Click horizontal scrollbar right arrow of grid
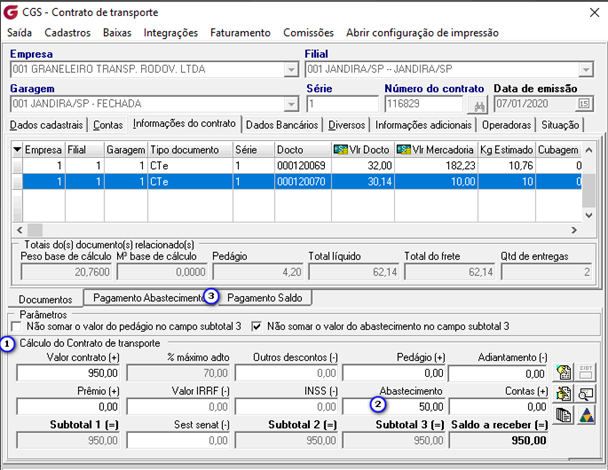Image resolution: width=608 pixels, height=470 pixels. (574, 230)
